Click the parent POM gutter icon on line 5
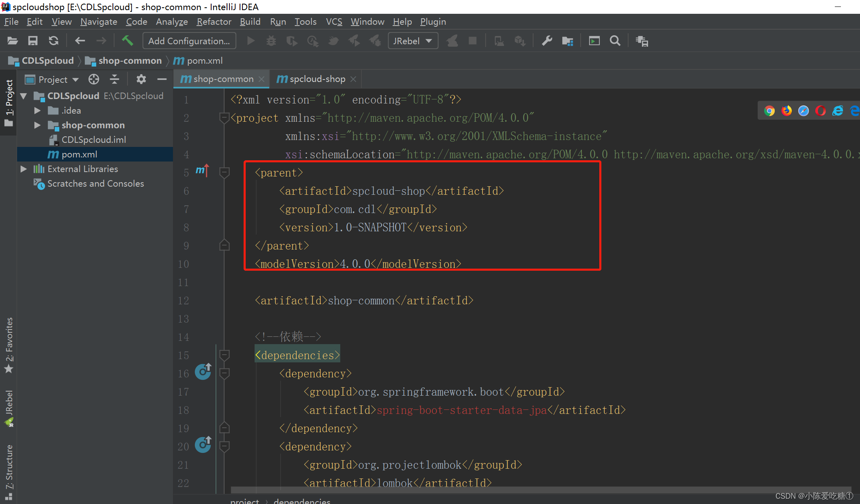Image resolution: width=860 pixels, height=504 pixels. point(202,171)
